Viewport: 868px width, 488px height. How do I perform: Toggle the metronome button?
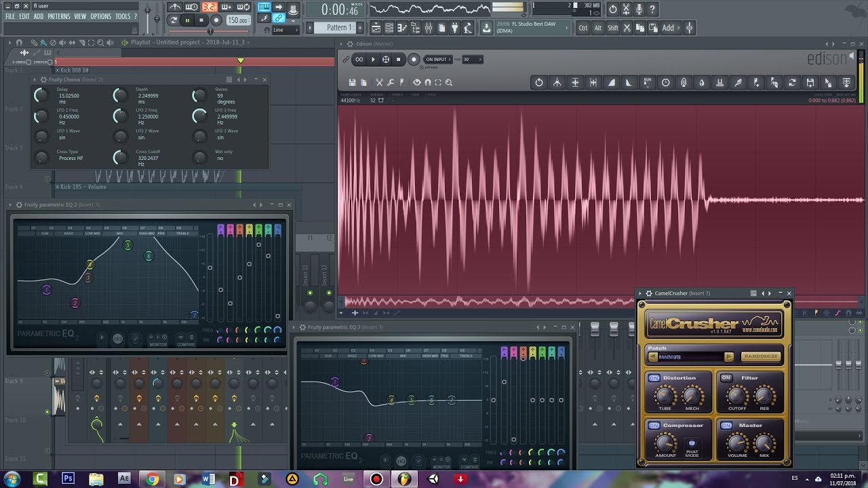174,7
